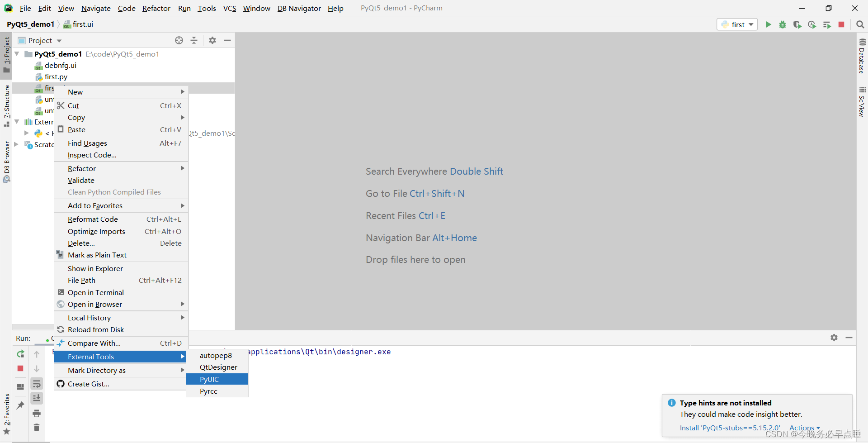Locate current file with crosshair icon
This screenshot has height=443, width=868.
179,40
